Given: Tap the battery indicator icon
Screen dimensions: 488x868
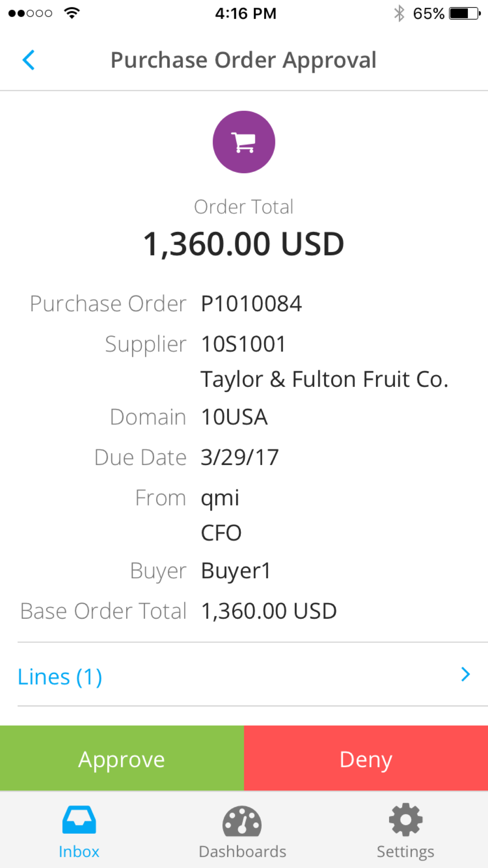Looking at the screenshot, I should (x=464, y=13).
